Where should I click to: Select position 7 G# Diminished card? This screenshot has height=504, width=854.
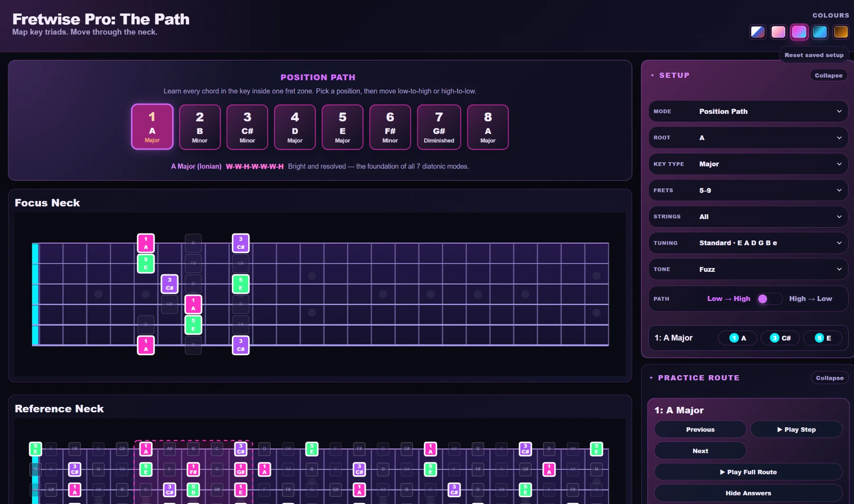pyautogui.click(x=439, y=127)
